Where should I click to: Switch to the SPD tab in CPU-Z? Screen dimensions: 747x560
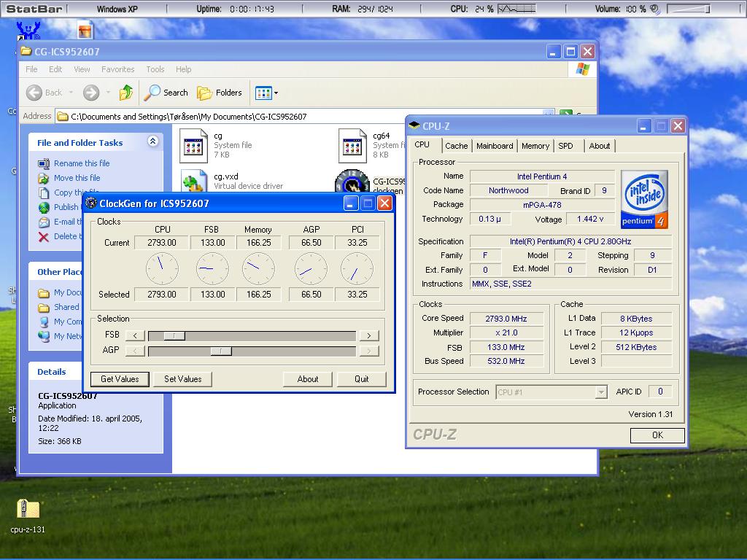pos(566,146)
